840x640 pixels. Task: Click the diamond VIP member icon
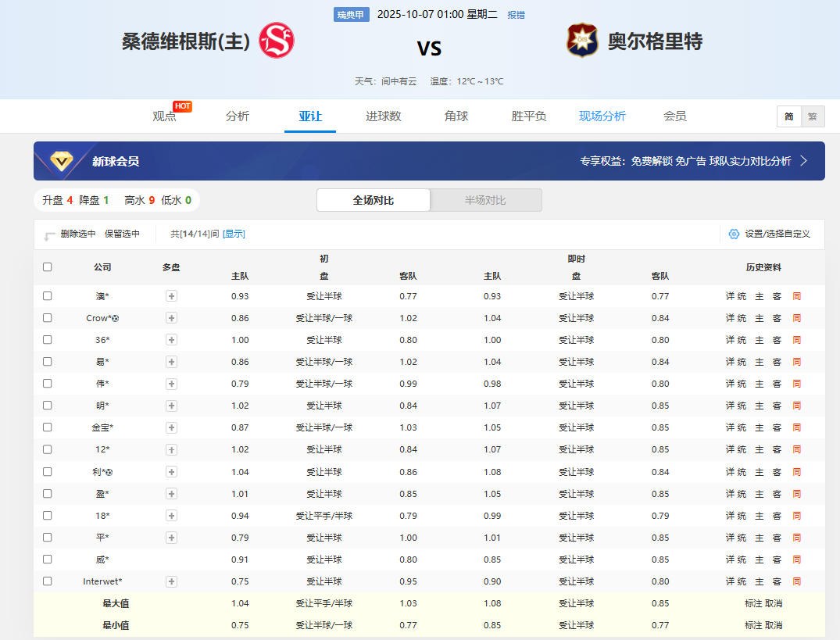(63, 161)
